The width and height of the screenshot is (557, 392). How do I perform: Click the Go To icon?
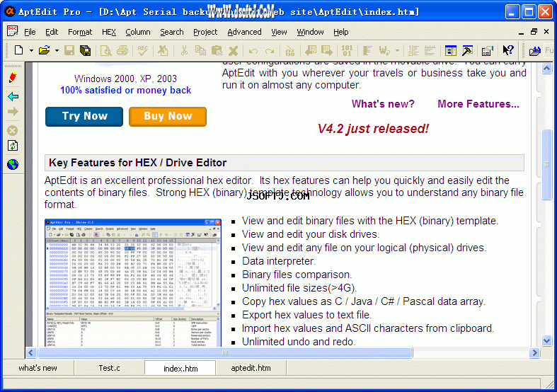click(290, 51)
